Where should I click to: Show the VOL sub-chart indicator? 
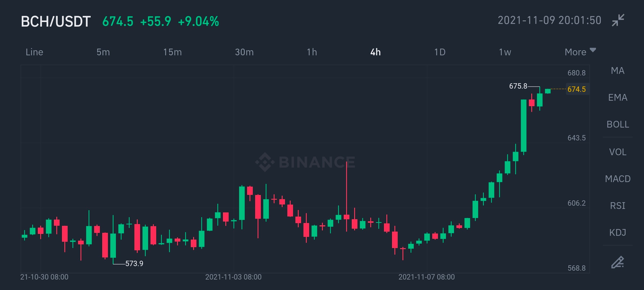tap(618, 152)
